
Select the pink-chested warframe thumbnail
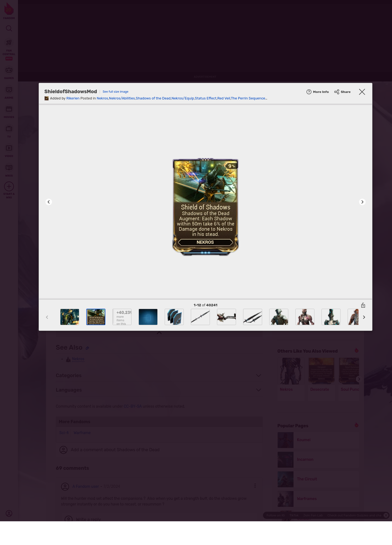click(305, 317)
